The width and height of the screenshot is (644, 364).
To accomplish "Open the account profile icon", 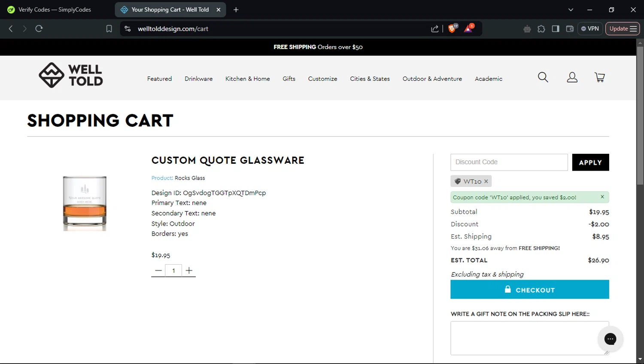I will tap(572, 77).
